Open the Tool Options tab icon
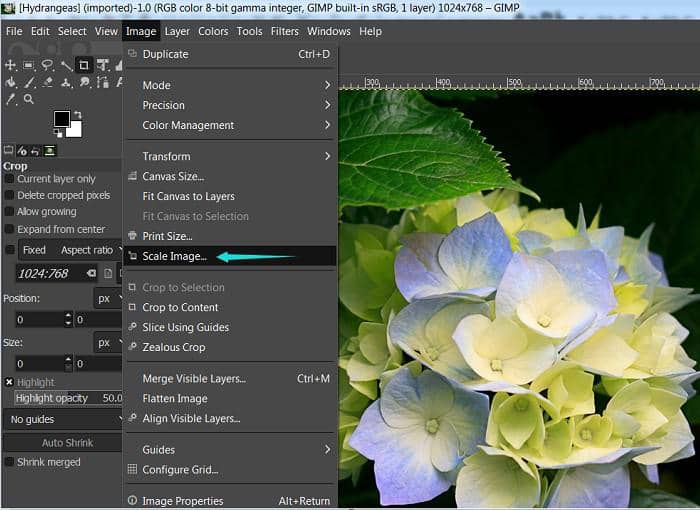This screenshot has width=700, height=510. (8, 150)
